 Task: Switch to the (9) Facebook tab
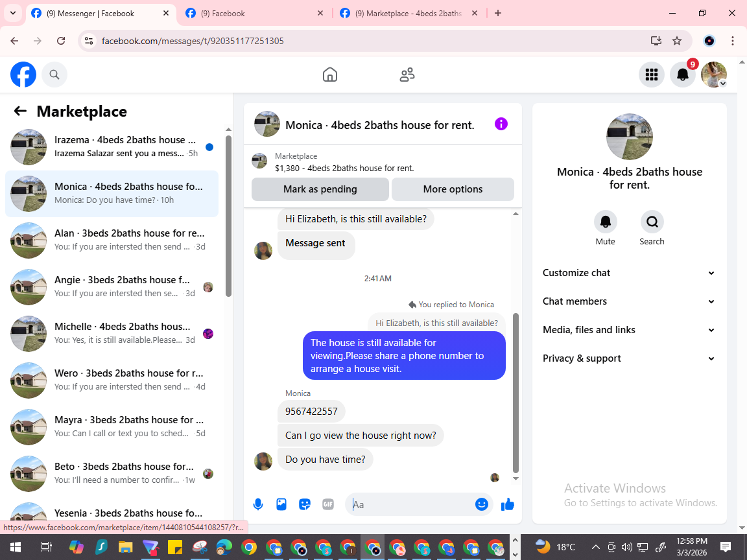(254, 14)
